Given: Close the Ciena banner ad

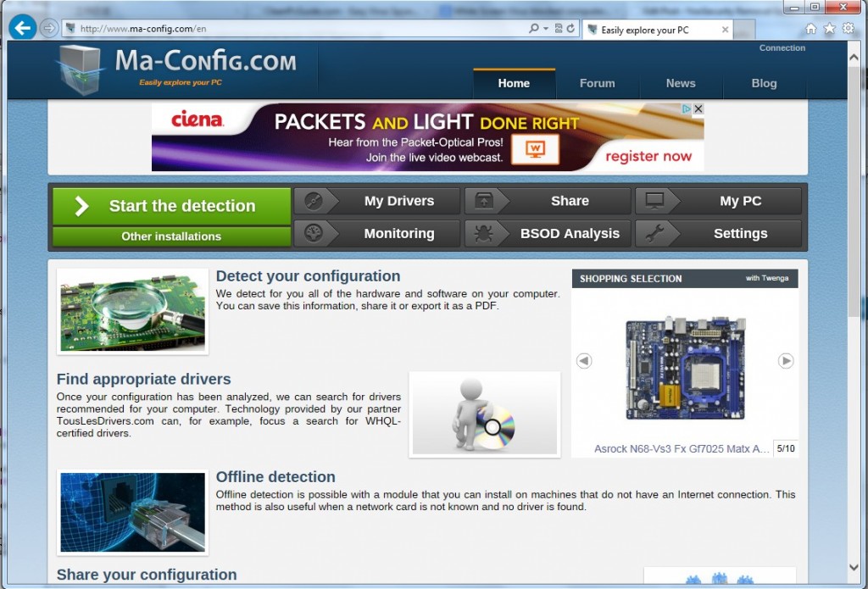Looking at the screenshot, I should click(x=698, y=109).
